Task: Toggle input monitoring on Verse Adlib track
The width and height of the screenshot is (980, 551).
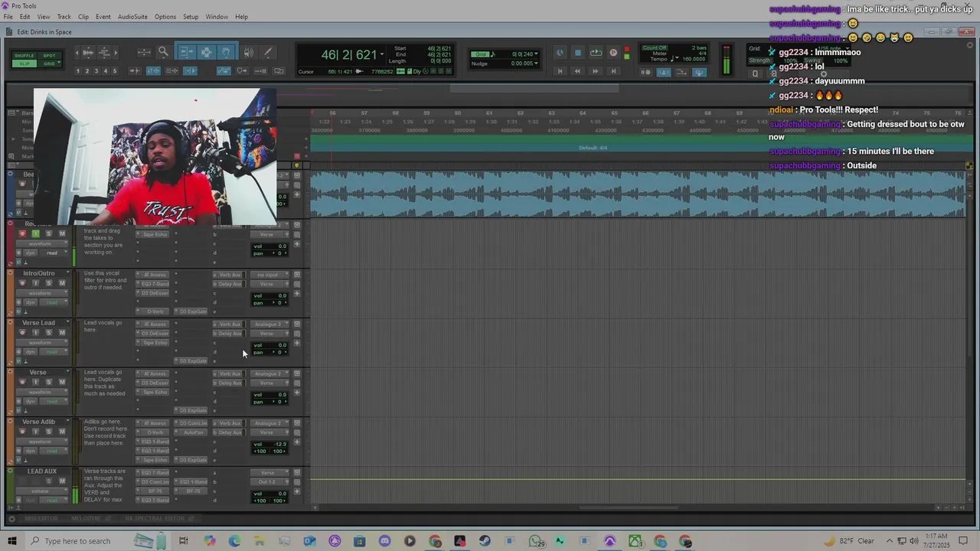Action: (35, 432)
